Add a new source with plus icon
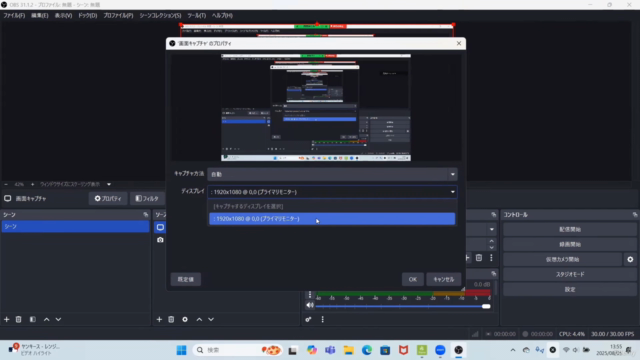640x360 pixels. pyautogui.click(x=159, y=319)
